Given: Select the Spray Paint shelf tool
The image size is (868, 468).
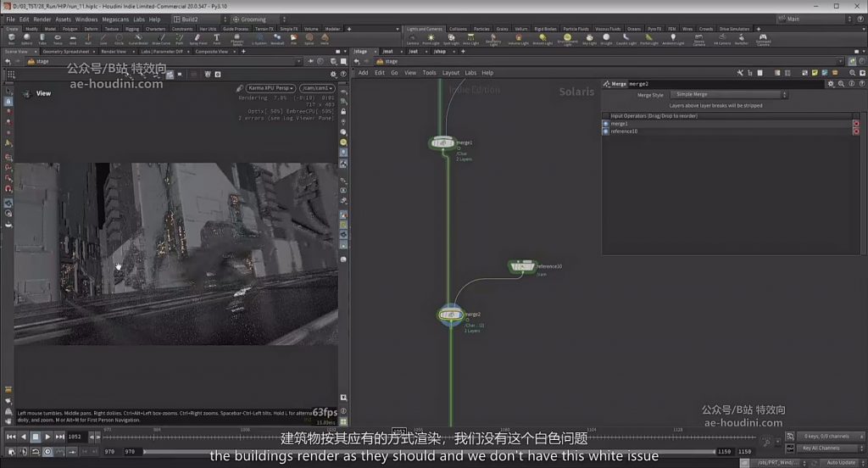Looking at the screenshot, I should (198, 39).
